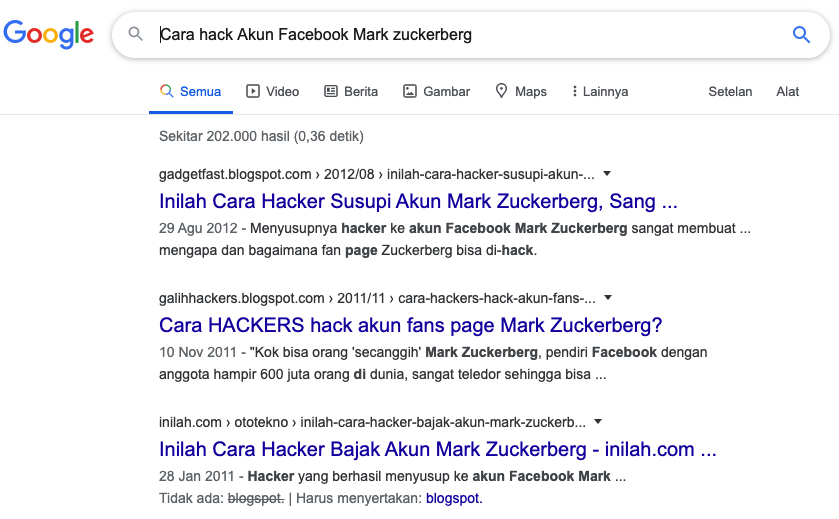Click the Video tab play icon
The width and height of the screenshot is (839, 519).
[x=253, y=91]
